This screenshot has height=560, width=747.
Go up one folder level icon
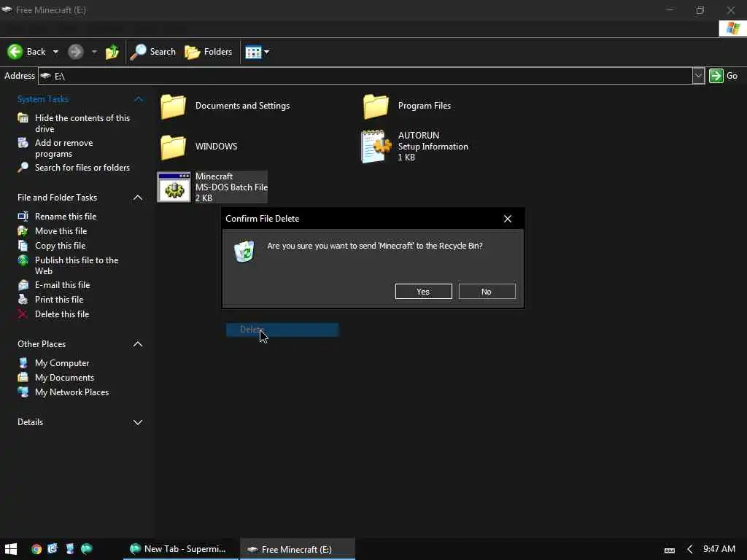point(112,52)
